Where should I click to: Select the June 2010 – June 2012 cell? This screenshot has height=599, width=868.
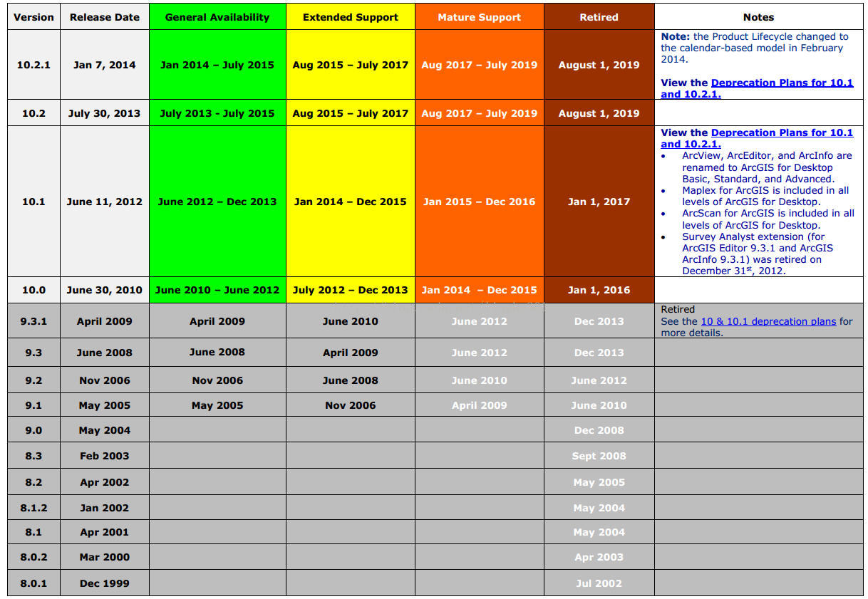217,290
